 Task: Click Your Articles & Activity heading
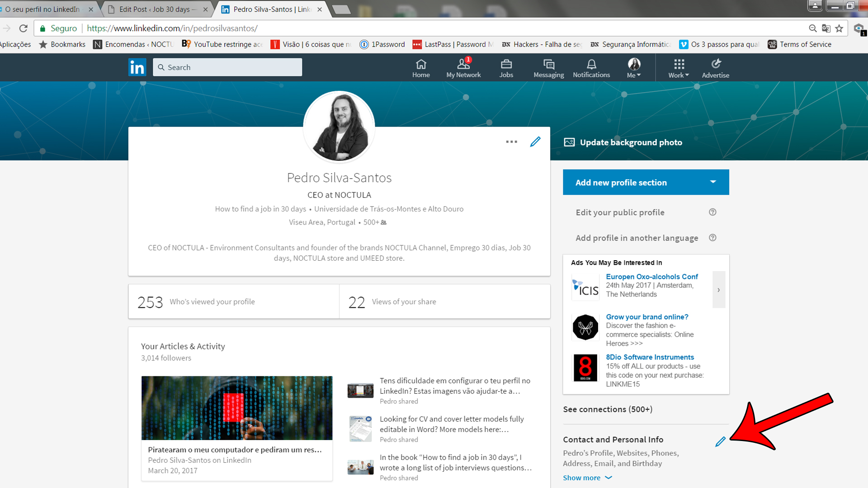(x=183, y=346)
